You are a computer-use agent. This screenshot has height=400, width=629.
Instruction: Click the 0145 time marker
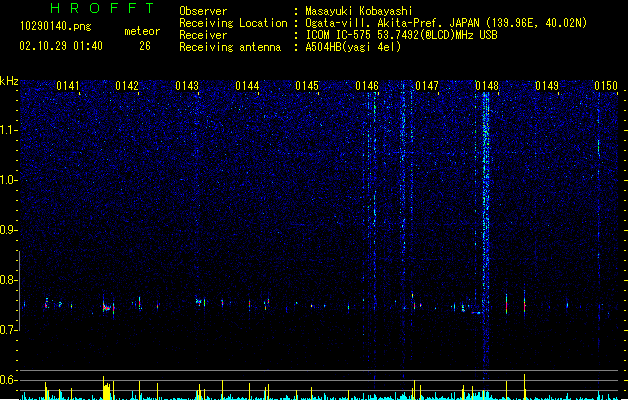[307, 86]
